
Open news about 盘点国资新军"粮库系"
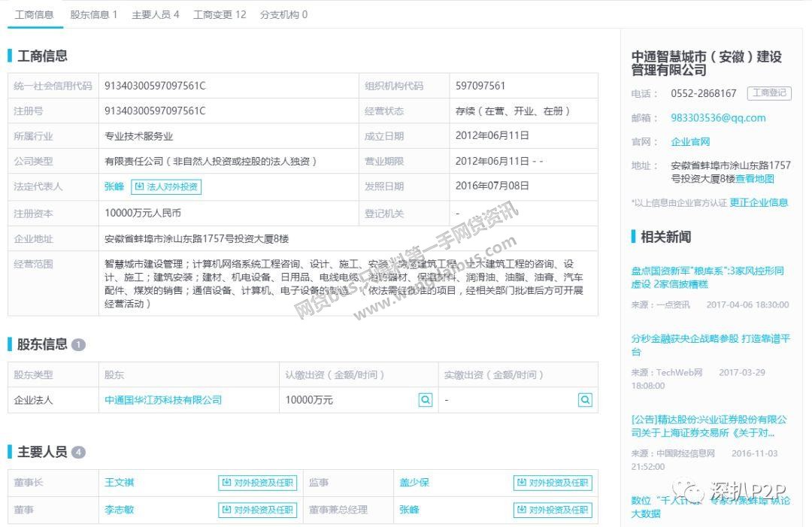[x=707, y=277]
